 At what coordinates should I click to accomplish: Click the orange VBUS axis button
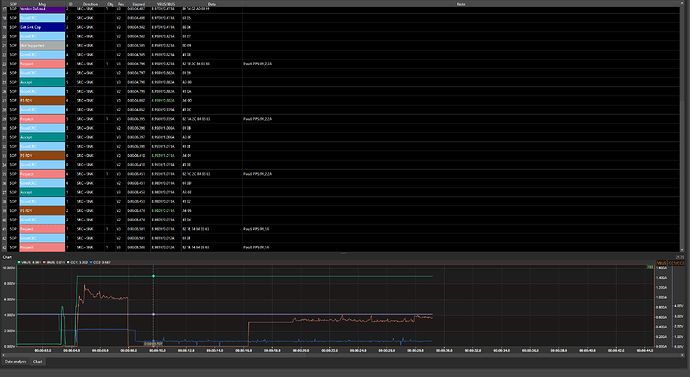pyautogui.click(x=661, y=263)
